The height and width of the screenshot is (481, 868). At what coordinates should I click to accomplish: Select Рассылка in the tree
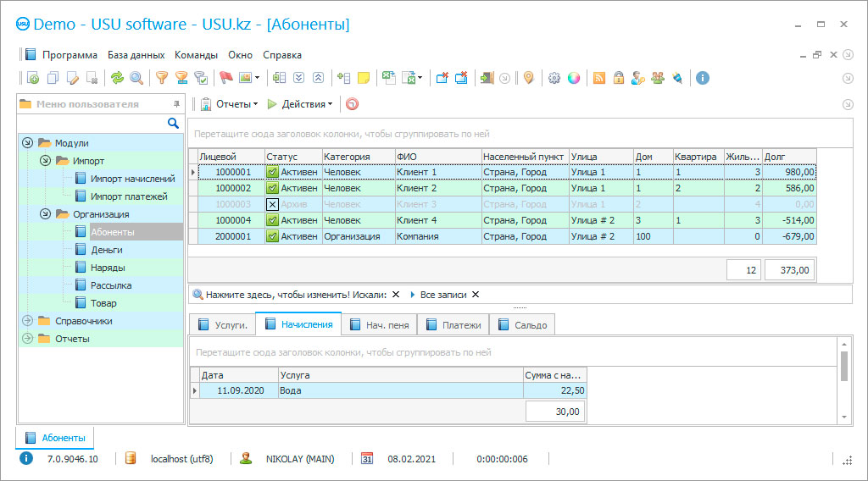pyautogui.click(x=111, y=285)
